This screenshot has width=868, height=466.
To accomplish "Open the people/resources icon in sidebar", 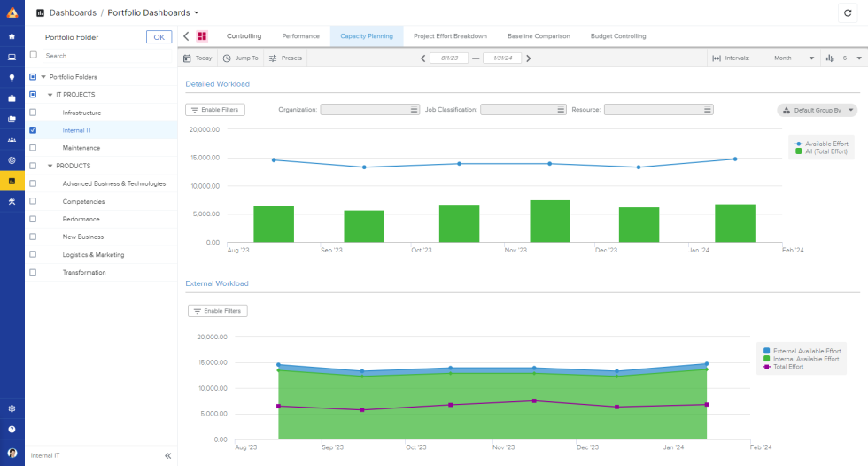I will pyautogui.click(x=12, y=139).
